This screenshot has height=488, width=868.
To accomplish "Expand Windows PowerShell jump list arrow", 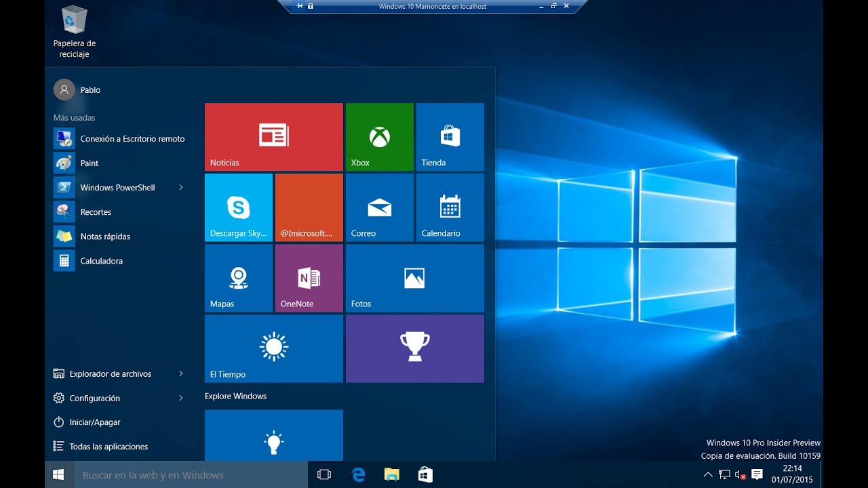I will tap(181, 187).
